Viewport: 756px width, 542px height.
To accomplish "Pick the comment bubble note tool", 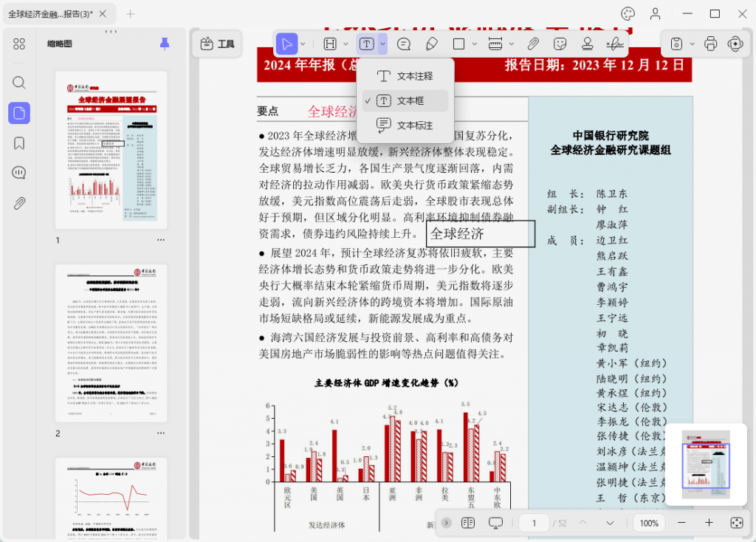I will (404, 44).
